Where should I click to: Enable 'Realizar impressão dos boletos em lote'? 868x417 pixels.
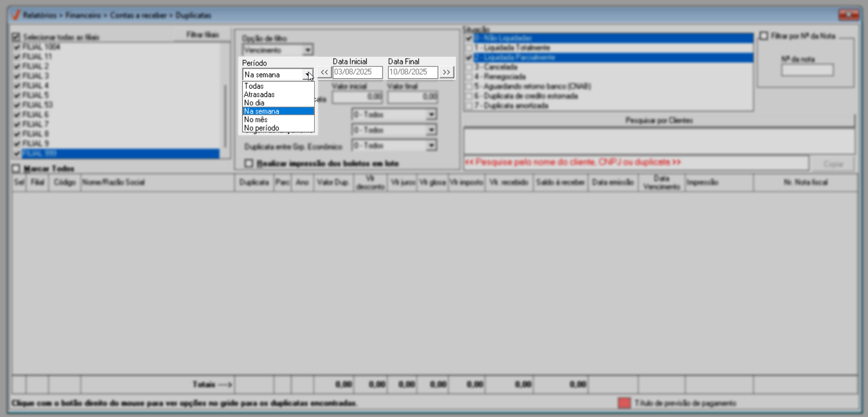[x=249, y=163]
